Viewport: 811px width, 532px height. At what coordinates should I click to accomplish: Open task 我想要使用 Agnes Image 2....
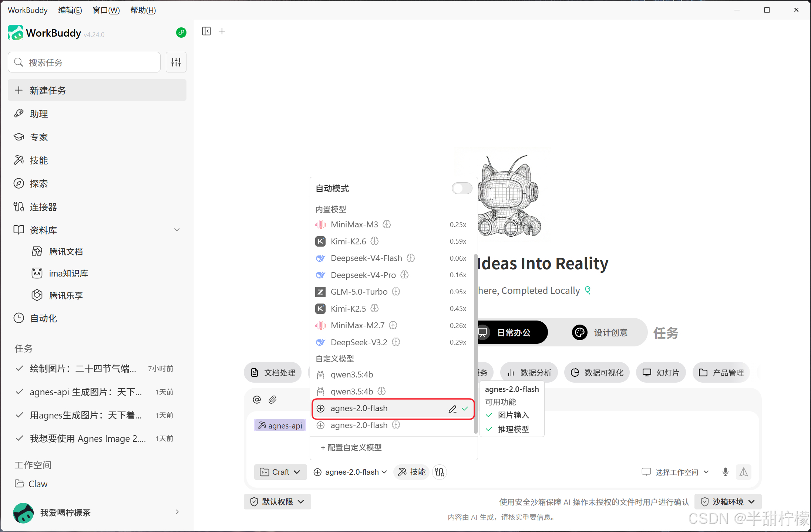[x=97, y=438]
